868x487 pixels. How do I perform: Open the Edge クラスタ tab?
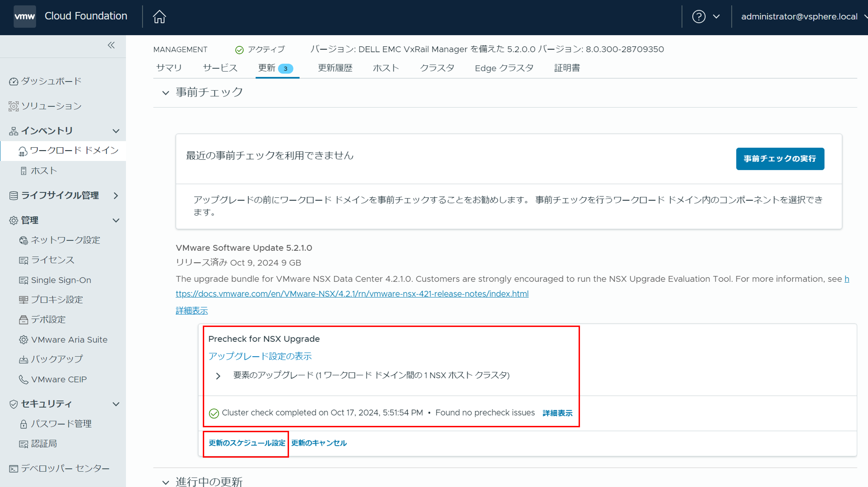tap(504, 68)
